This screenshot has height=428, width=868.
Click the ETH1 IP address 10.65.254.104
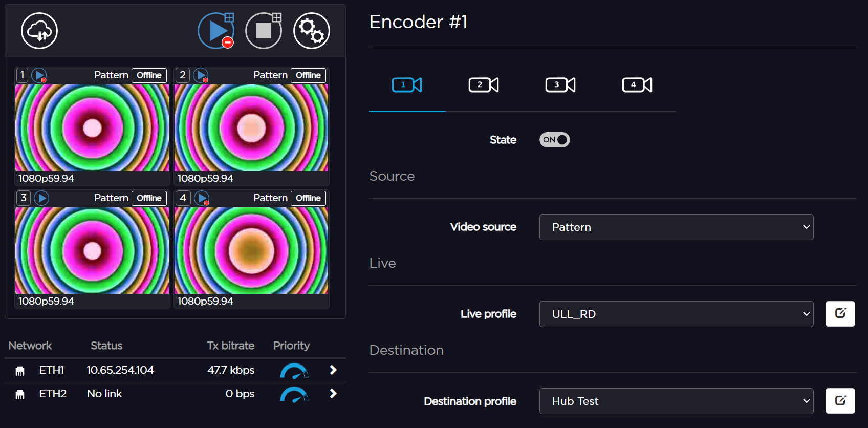tap(120, 370)
